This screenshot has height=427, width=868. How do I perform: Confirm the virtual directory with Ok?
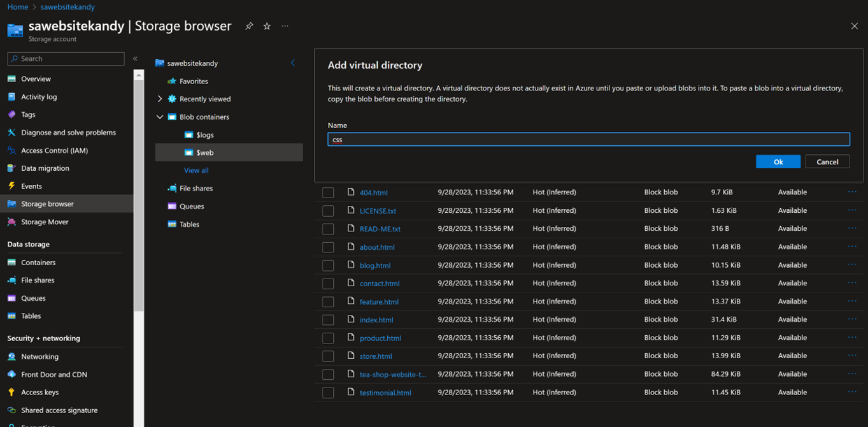[778, 162]
